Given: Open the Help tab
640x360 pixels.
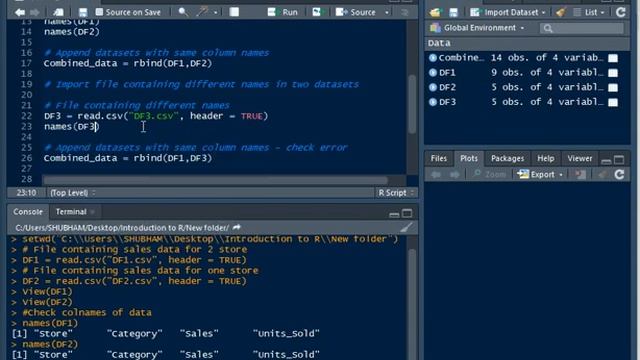Looking at the screenshot, I should [x=546, y=158].
